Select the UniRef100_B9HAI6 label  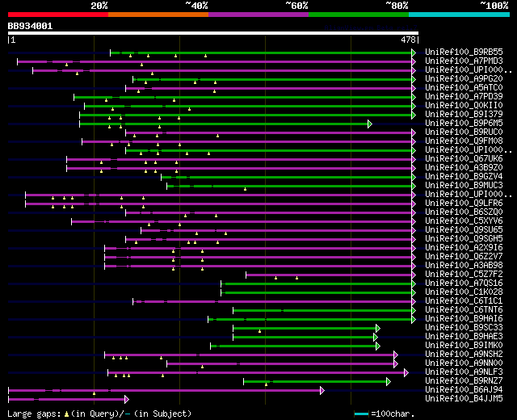tap(464, 319)
